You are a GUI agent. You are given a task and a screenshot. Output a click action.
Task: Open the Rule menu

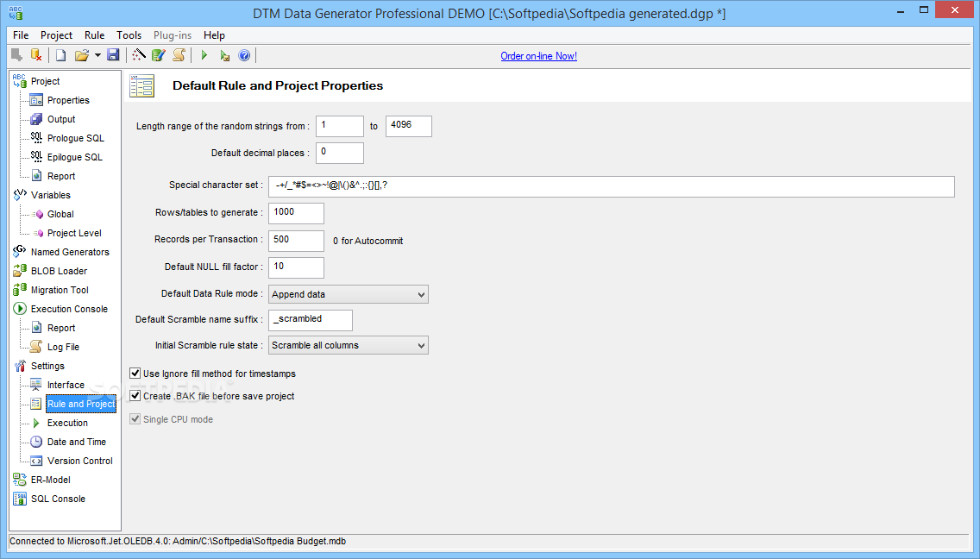tap(94, 35)
